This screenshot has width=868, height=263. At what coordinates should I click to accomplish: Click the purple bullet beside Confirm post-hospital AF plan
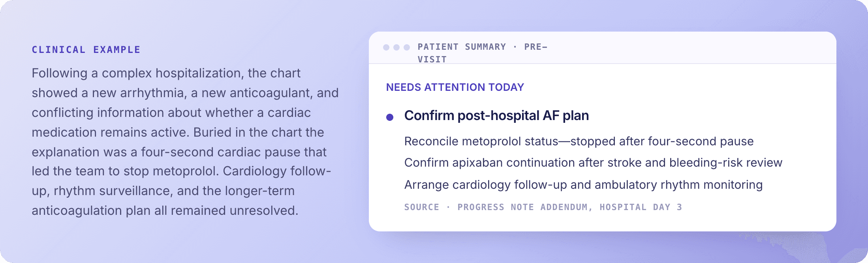coord(390,117)
